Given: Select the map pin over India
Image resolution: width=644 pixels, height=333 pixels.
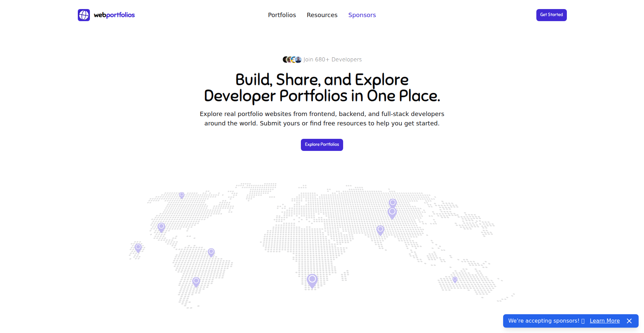Looking at the screenshot, I should [380, 230].
